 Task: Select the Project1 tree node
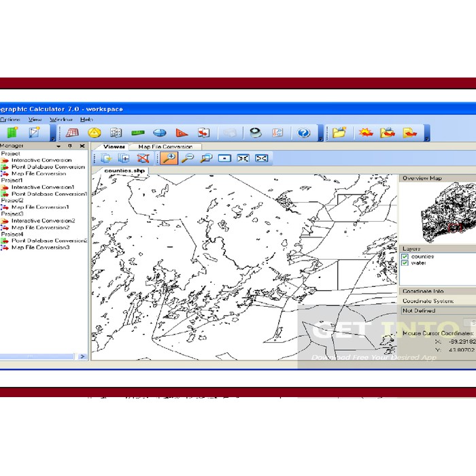click(x=12, y=180)
